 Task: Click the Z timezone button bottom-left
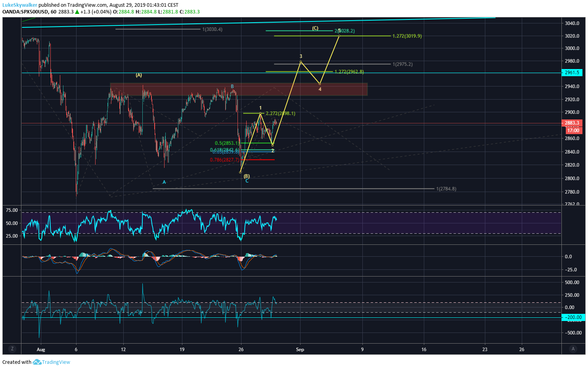(12, 349)
